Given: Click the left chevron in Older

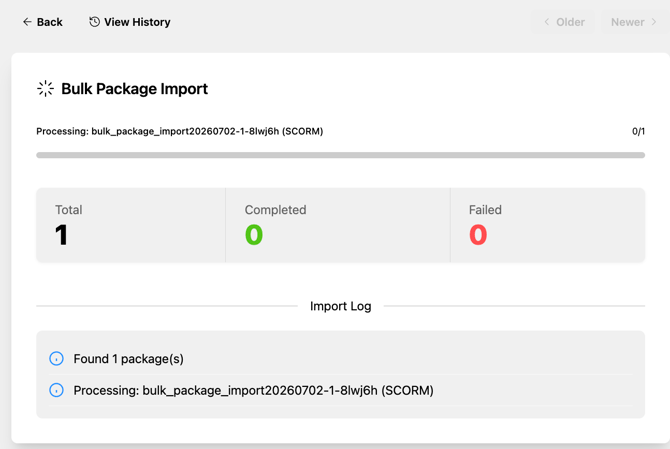Looking at the screenshot, I should (x=547, y=22).
